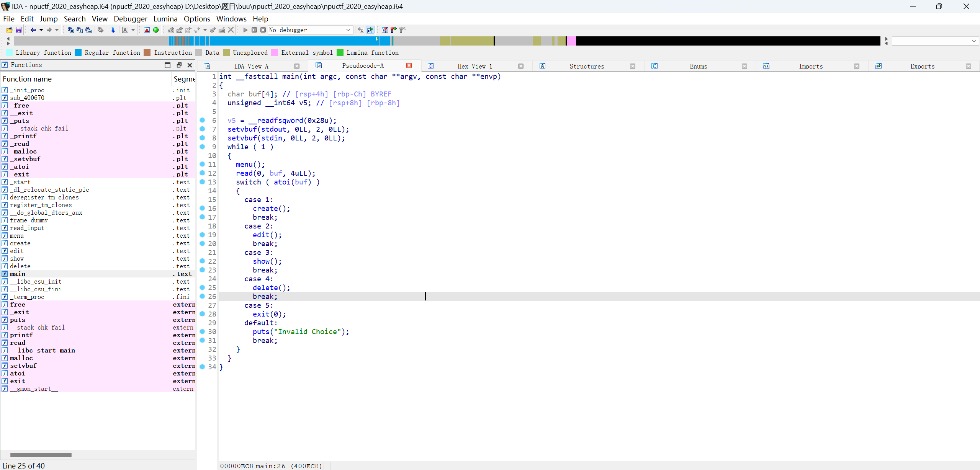Open the Search menu
This screenshot has width=980, height=470.
click(75, 19)
